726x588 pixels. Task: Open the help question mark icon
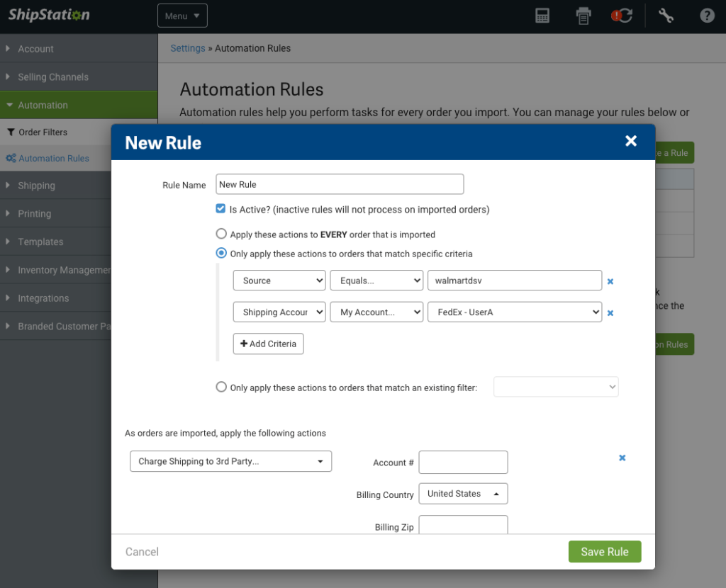707,16
